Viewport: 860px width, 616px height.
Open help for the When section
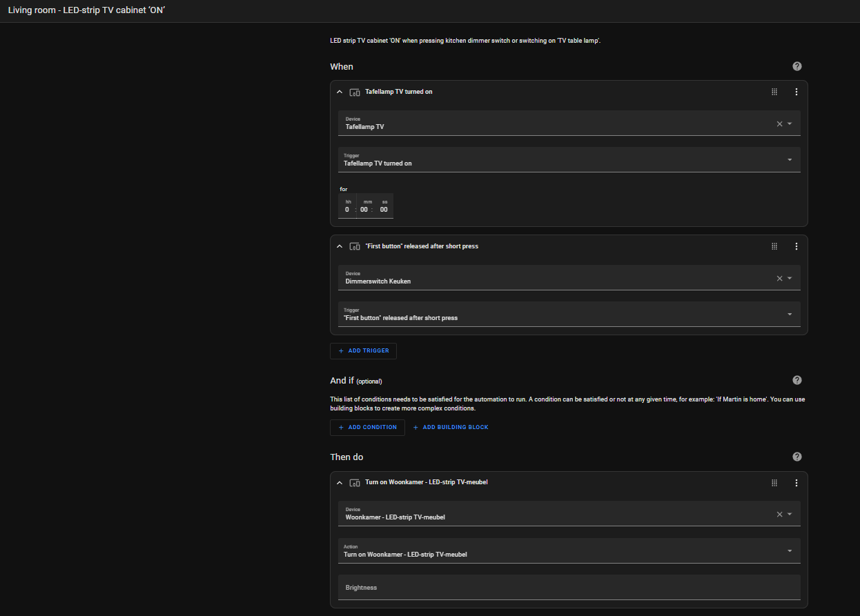pos(797,66)
